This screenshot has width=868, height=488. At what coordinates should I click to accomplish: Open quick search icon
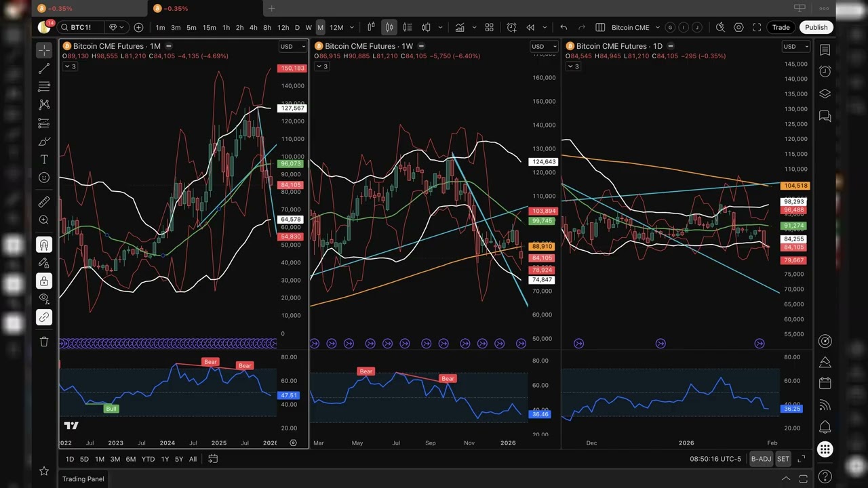pyautogui.click(x=720, y=27)
